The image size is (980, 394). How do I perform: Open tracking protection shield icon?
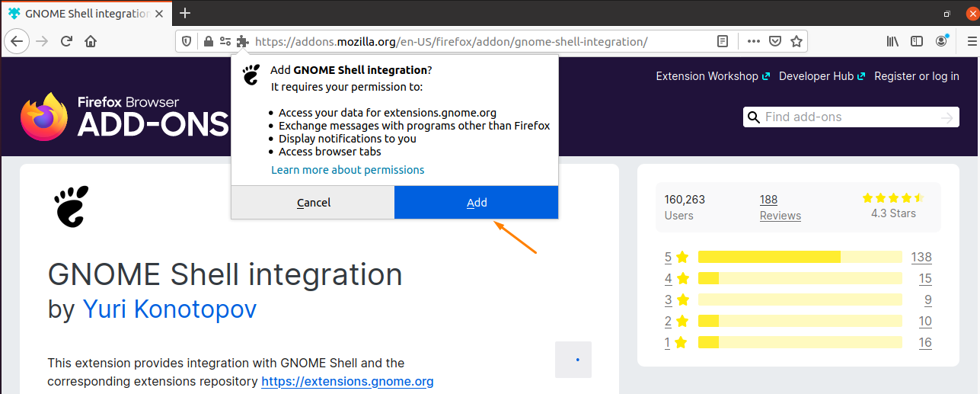pos(188,41)
